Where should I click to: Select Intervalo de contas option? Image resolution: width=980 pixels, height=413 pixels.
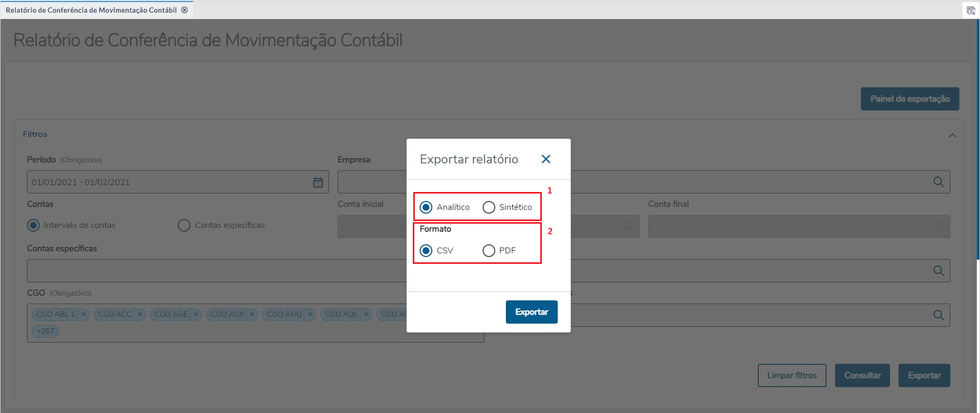(x=33, y=225)
